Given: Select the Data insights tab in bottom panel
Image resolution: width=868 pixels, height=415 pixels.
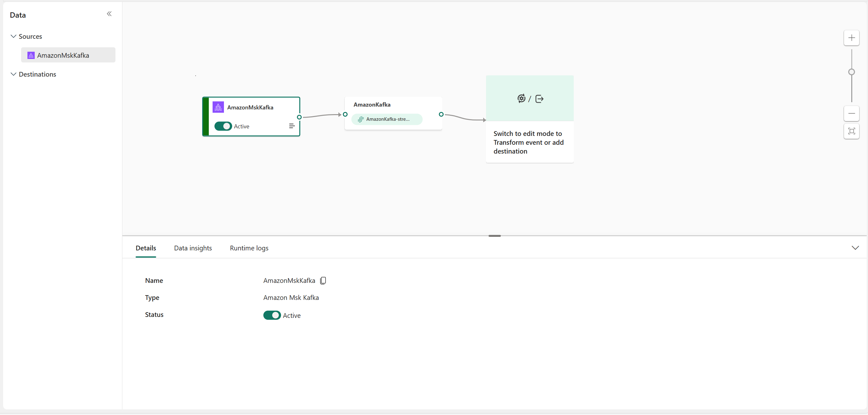Looking at the screenshot, I should 193,247.
